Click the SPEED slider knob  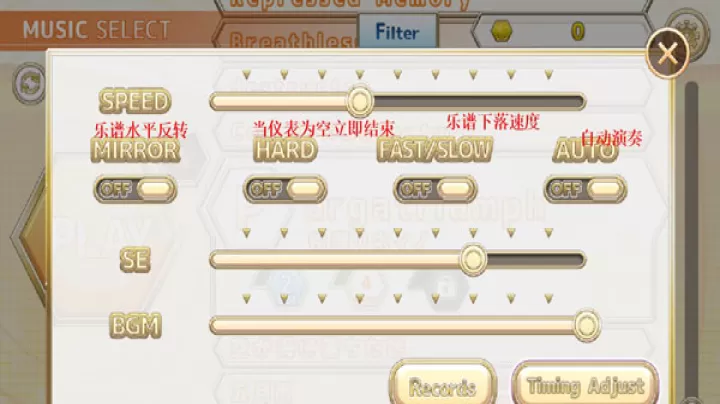360,101
